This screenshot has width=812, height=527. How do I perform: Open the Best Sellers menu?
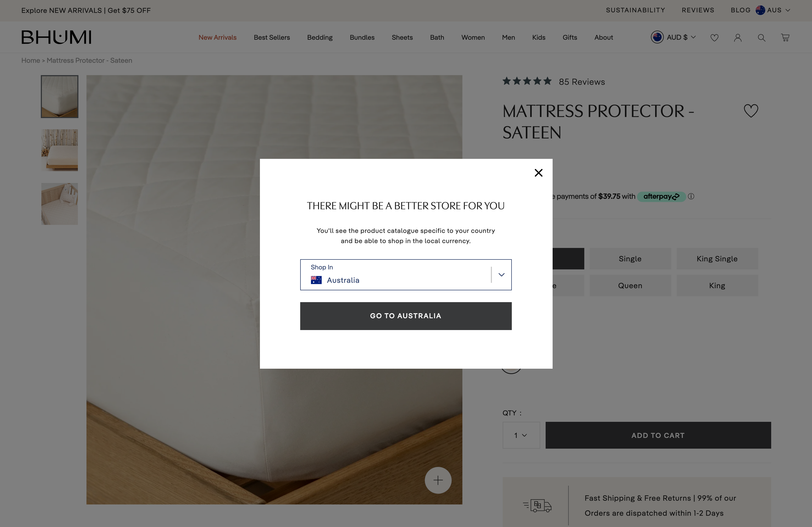tap(271, 38)
